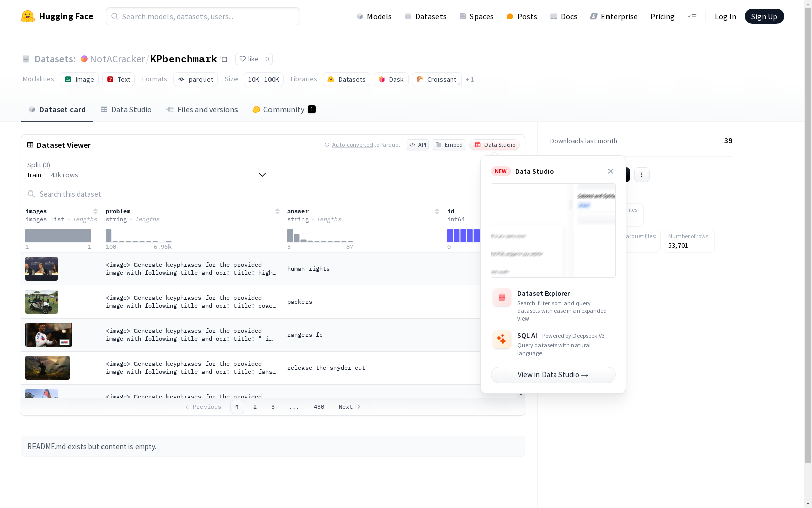812x508 pixels.
Task: Switch to Files and versions tab
Action: pos(202,110)
